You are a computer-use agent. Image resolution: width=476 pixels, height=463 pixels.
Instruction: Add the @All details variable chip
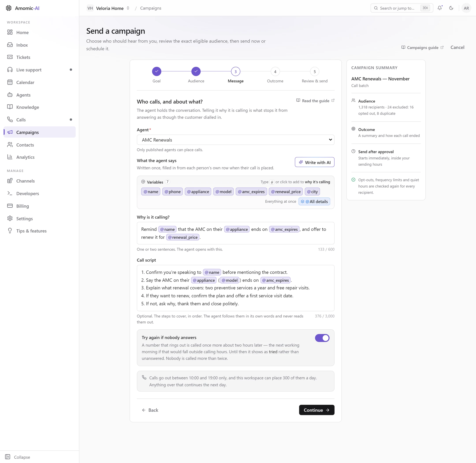coord(314,201)
